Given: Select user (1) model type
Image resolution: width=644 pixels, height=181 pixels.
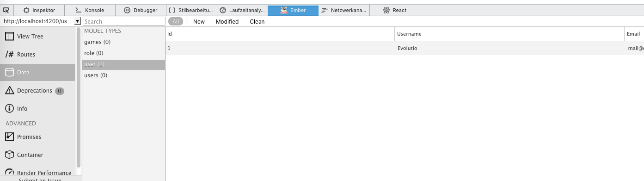Looking at the screenshot, I should (x=123, y=64).
